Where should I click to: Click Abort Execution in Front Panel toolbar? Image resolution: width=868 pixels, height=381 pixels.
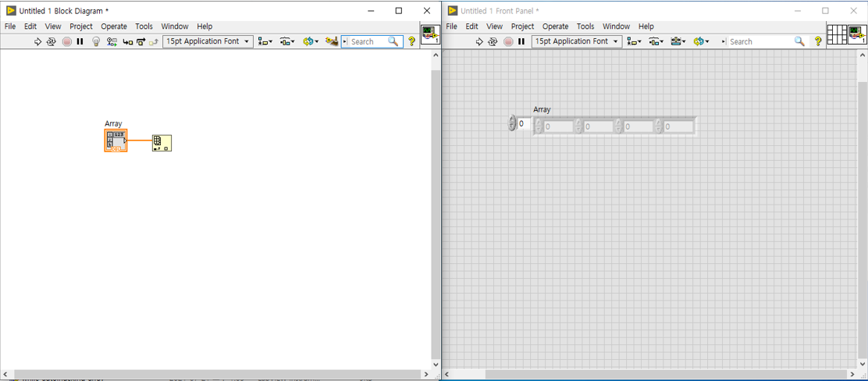[x=508, y=41]
